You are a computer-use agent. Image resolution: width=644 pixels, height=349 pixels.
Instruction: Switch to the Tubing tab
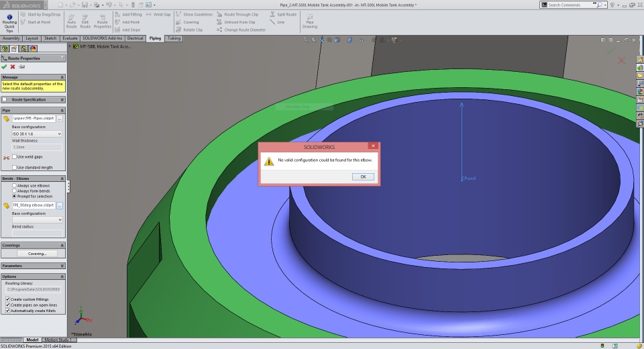pos(174,38)
